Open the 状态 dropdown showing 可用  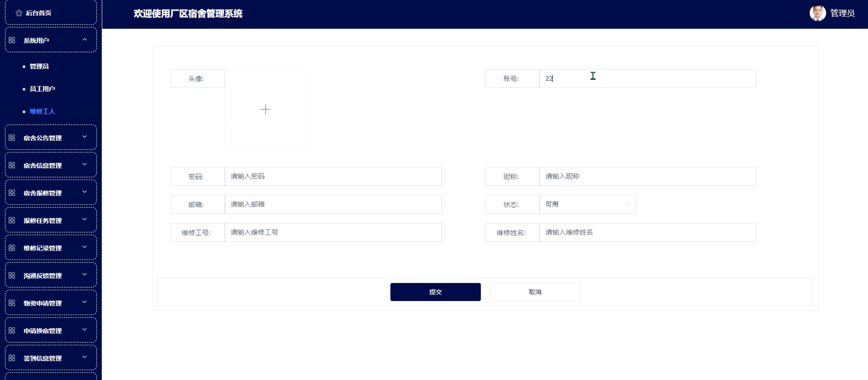588,205
